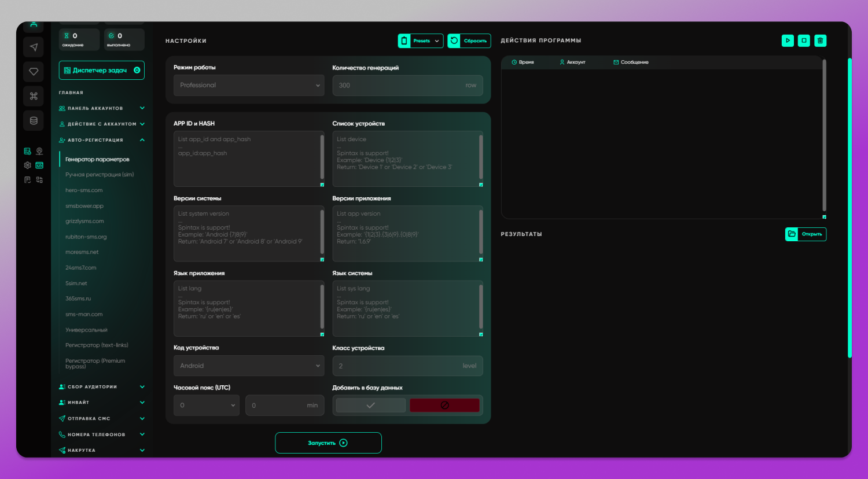
Task: Click the webcam user small icon
Action: 39,151
